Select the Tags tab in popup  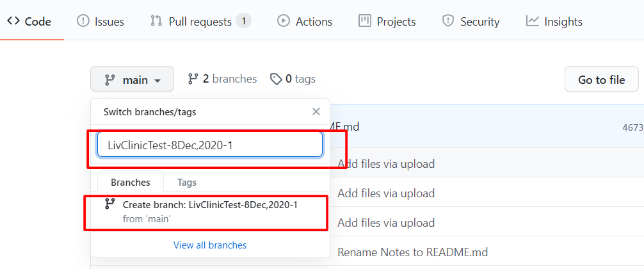point(187,182)
